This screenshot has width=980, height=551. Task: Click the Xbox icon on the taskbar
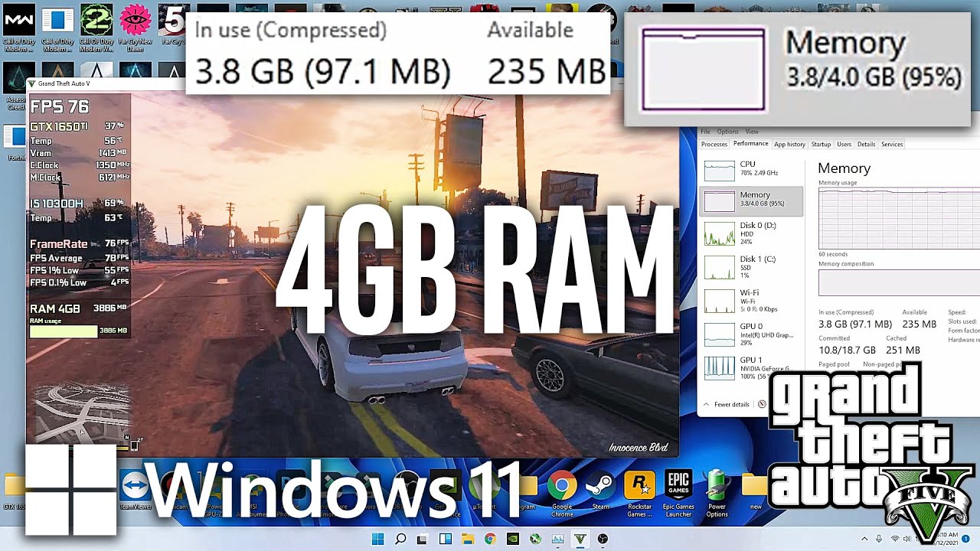pyautogui.click(x=535, y=539)
